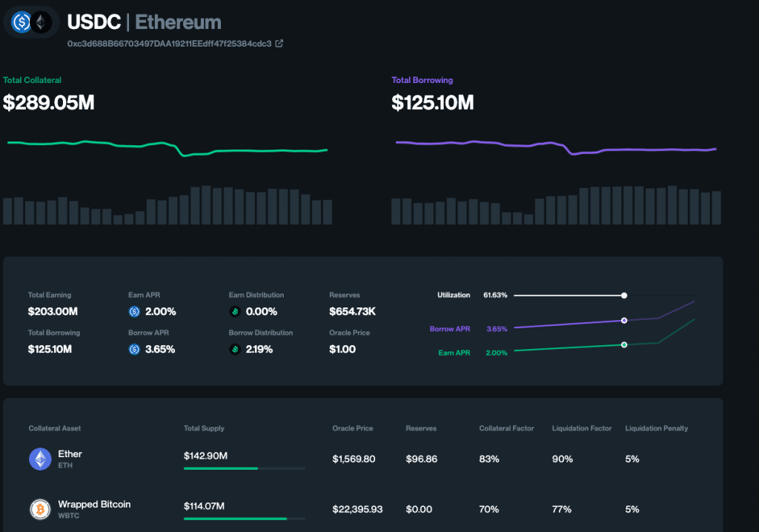Click the Wrapped Bitcoin asset name
The width and height of the screenshot is (759, 532).
(94, 505)
